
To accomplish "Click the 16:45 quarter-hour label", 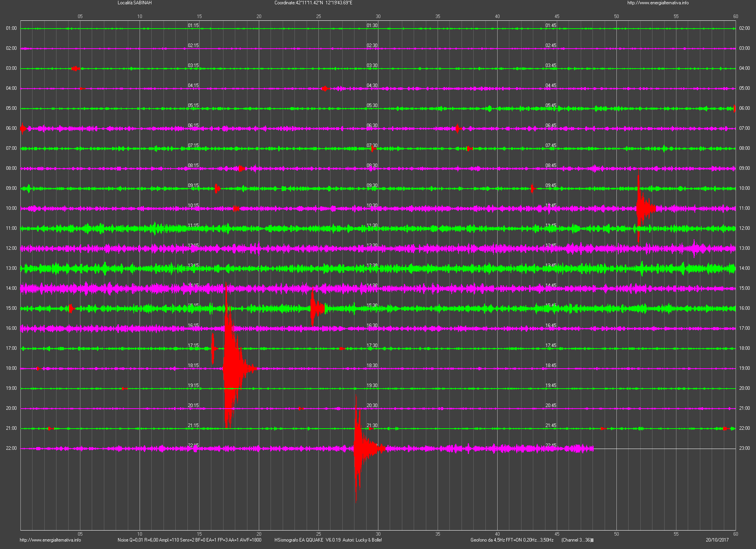I will (551, 325).
